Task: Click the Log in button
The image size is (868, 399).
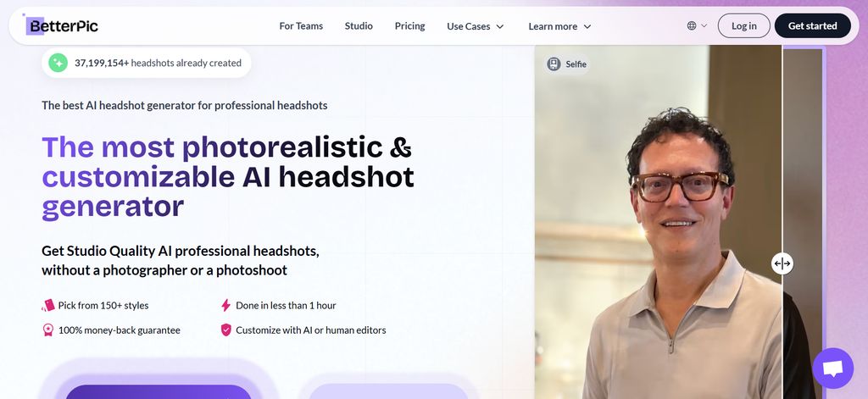Action: 743,25
